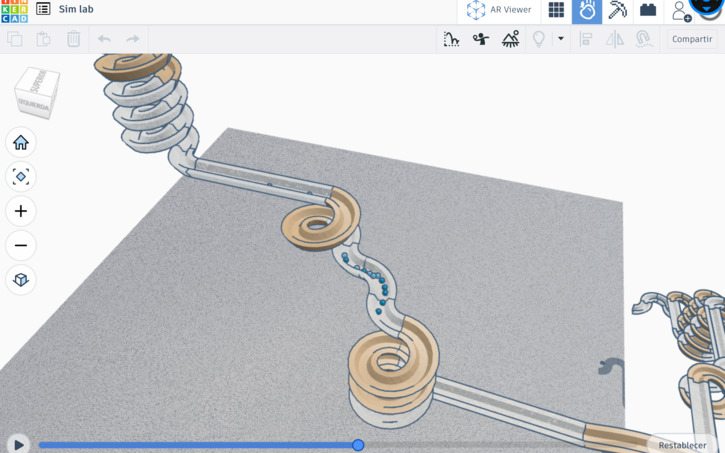
Task: Launch the AR Viewer
Action: coord(498,10)
